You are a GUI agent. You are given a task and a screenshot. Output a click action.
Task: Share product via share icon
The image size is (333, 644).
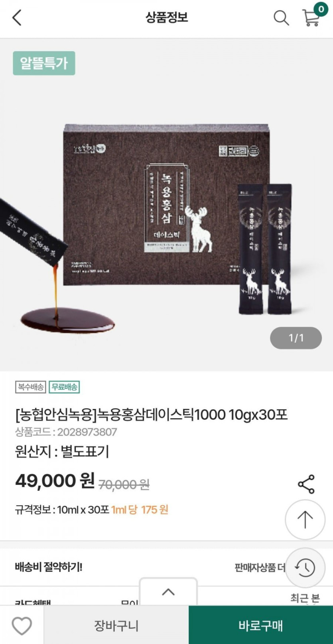pyautogui.click(x=306, y=484)
